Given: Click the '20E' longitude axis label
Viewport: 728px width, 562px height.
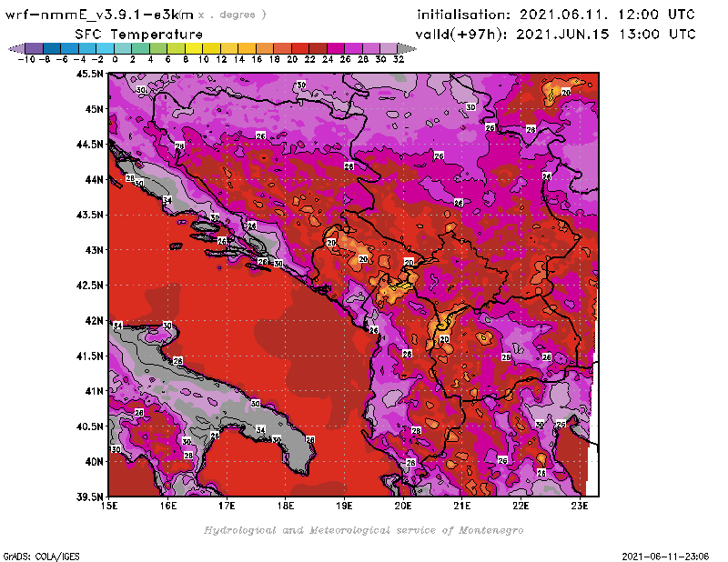Looking at the screenshot, I should coord(403,506).
